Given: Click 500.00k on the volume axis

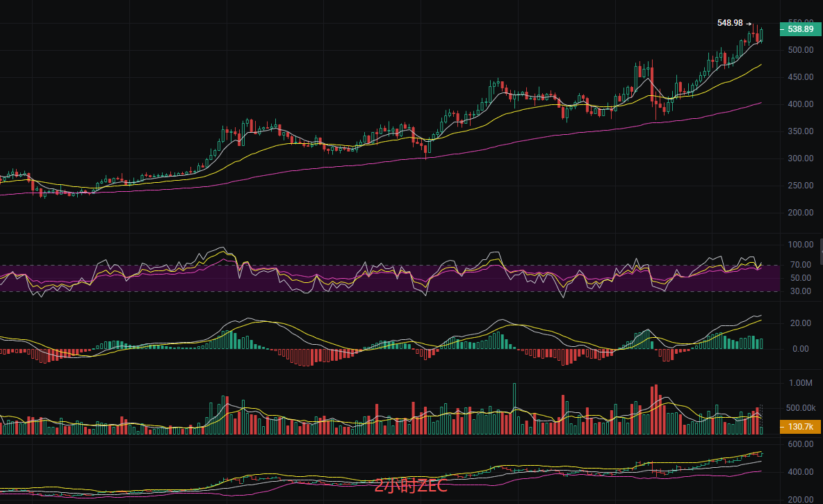Looking at the screenshot, I should [x=801, y=408].
